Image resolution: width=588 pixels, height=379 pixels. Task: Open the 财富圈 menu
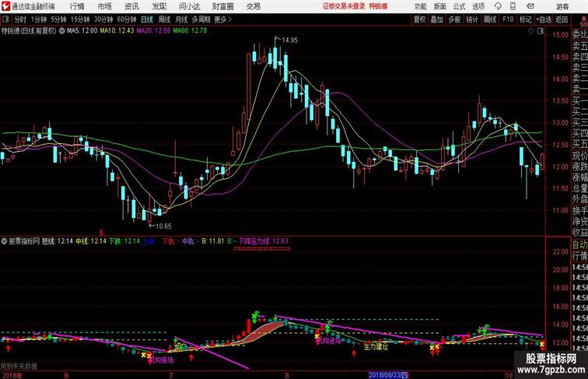pos(222,6)
